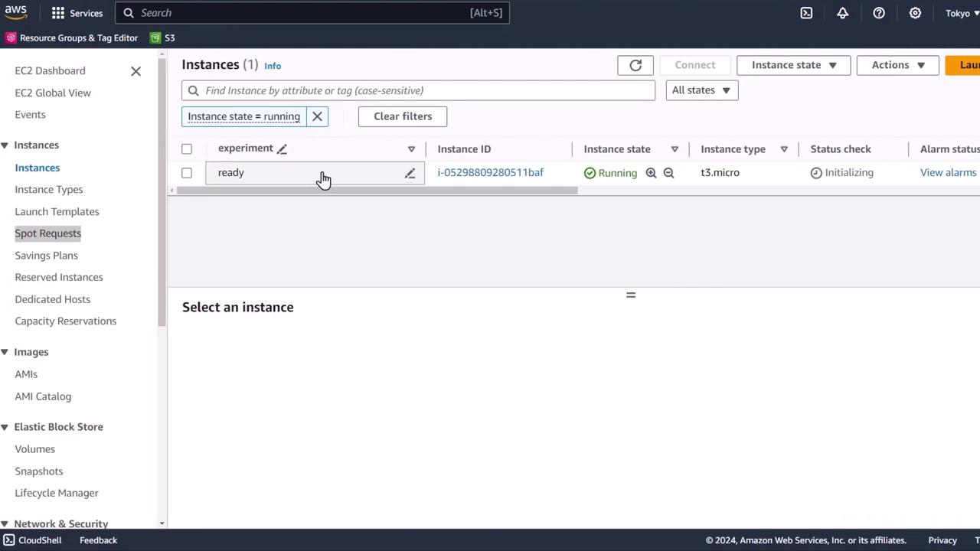Open Dedicated Hosts

point(53,299)
